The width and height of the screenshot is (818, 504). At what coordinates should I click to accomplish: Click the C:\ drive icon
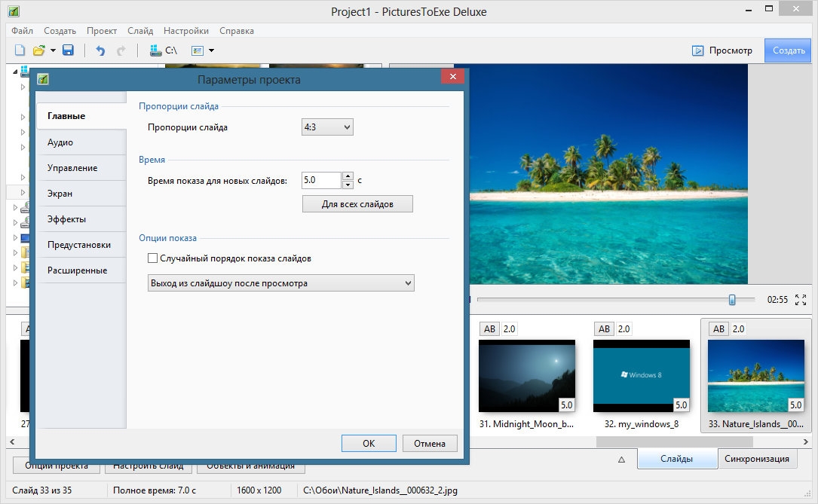pos(163,50)
